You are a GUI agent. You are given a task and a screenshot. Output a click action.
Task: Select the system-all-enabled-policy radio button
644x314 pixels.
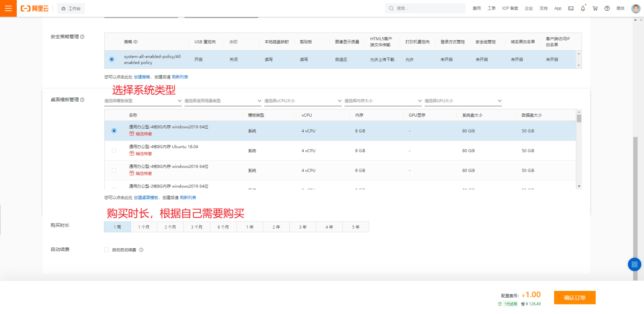point(112,59)
